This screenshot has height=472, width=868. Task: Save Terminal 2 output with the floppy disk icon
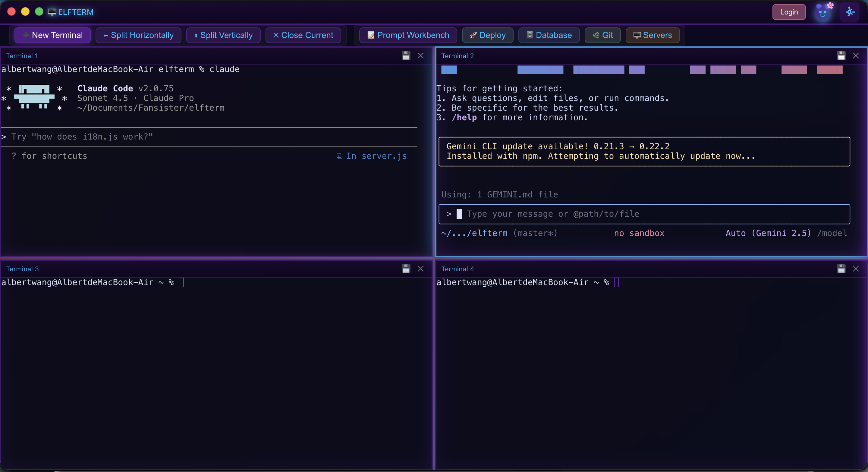tap(841, 55)
